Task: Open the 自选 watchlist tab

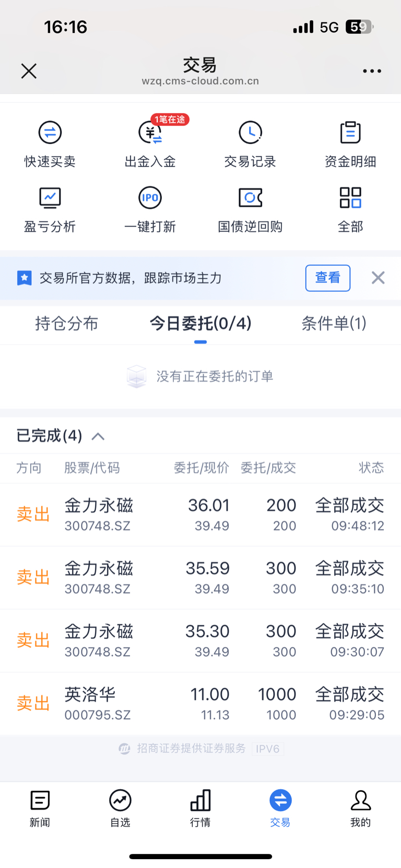Action: (x=120, y=807)
